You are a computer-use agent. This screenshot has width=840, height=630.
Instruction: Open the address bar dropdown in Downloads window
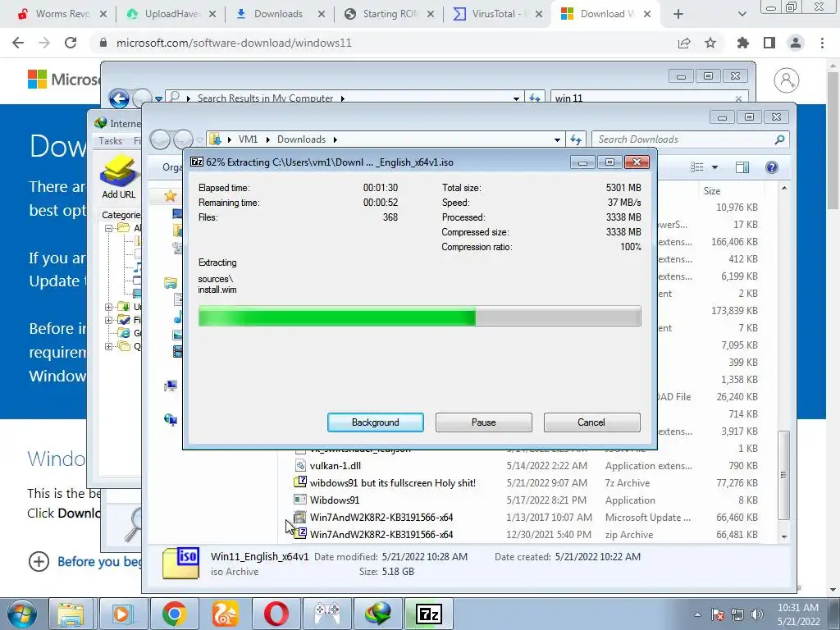tap(557, 139)
